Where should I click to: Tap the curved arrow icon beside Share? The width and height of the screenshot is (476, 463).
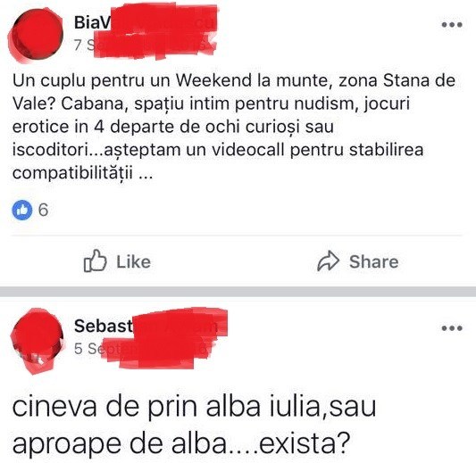(328, 261)
